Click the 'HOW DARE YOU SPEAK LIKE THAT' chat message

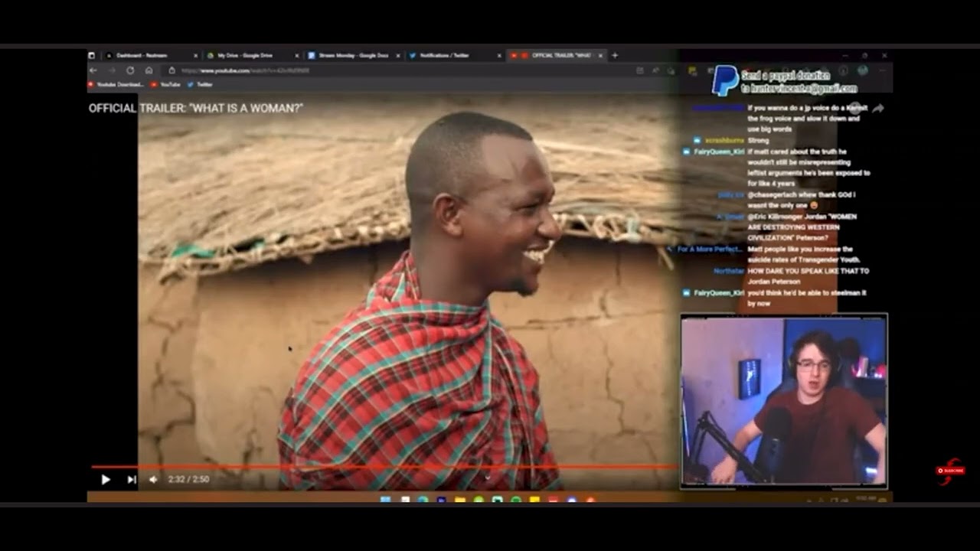pos(808,276)
